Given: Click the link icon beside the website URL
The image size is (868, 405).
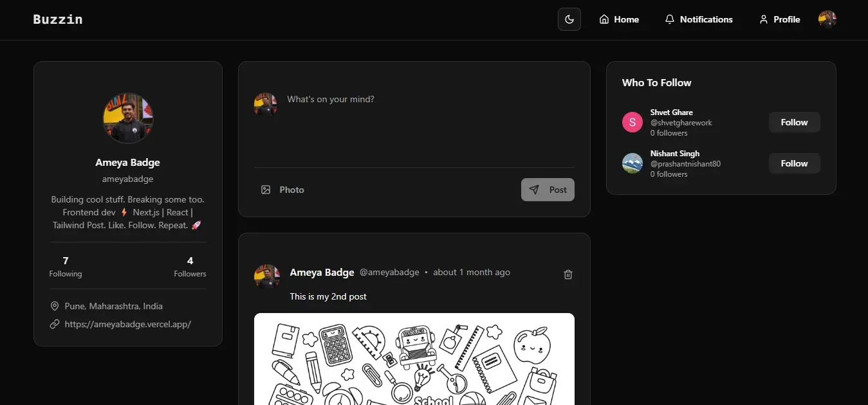Looking at the screenshot, I should click(x=55, y=324).
